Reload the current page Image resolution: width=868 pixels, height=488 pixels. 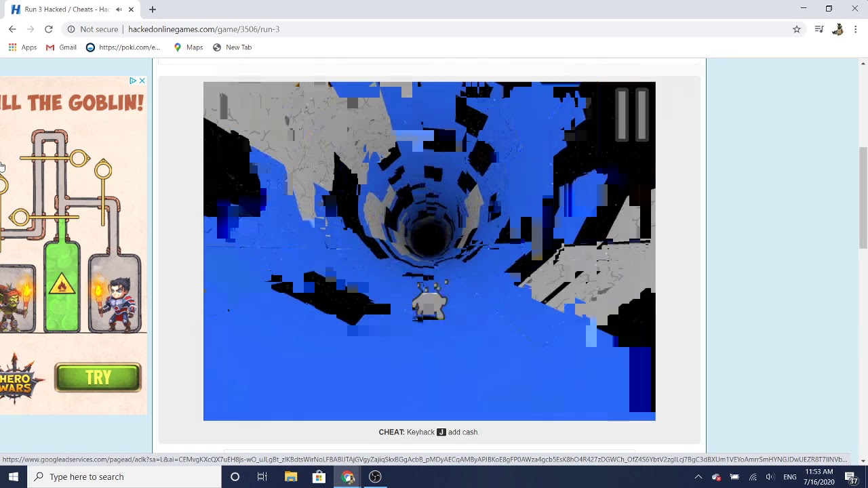coord(49,29)
